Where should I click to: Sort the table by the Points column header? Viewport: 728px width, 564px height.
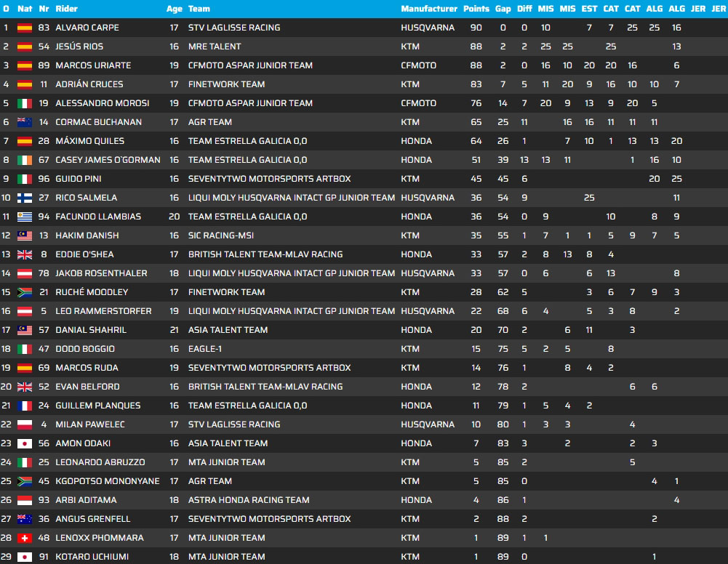[476, 9]
